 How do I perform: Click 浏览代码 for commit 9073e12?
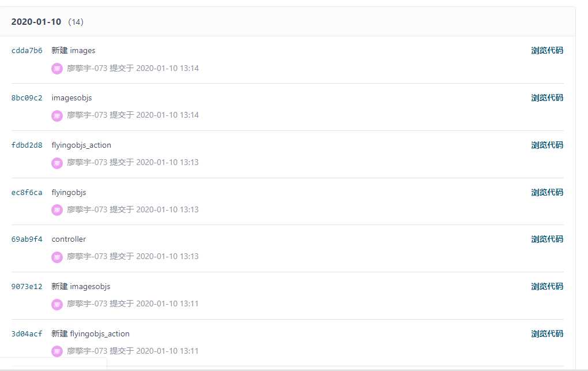pyautogui.click(x=546, y=287)
